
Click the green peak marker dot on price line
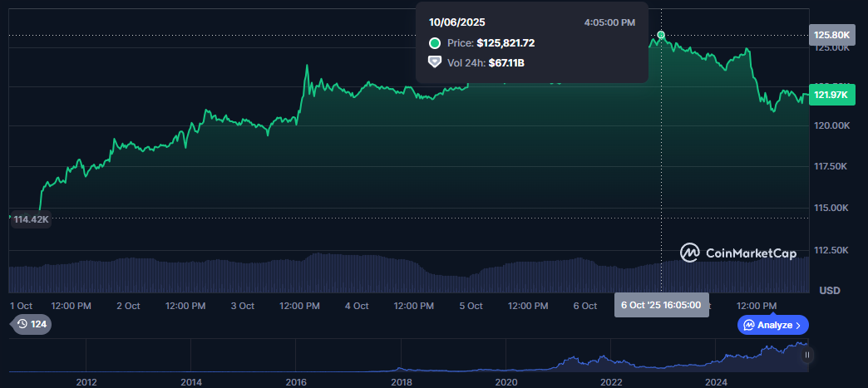pos(661,35)
